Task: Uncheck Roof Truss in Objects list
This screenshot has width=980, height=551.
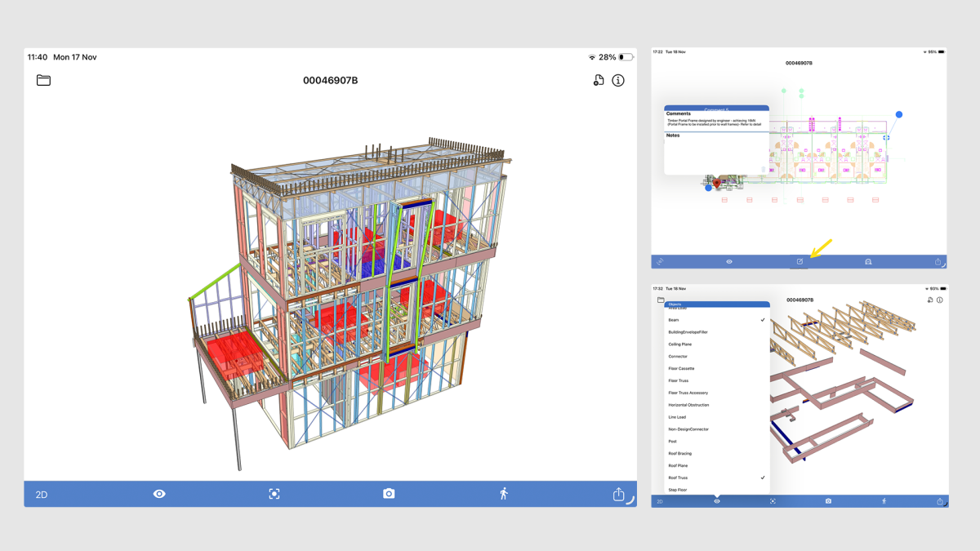Action: [x=717, y=478]
